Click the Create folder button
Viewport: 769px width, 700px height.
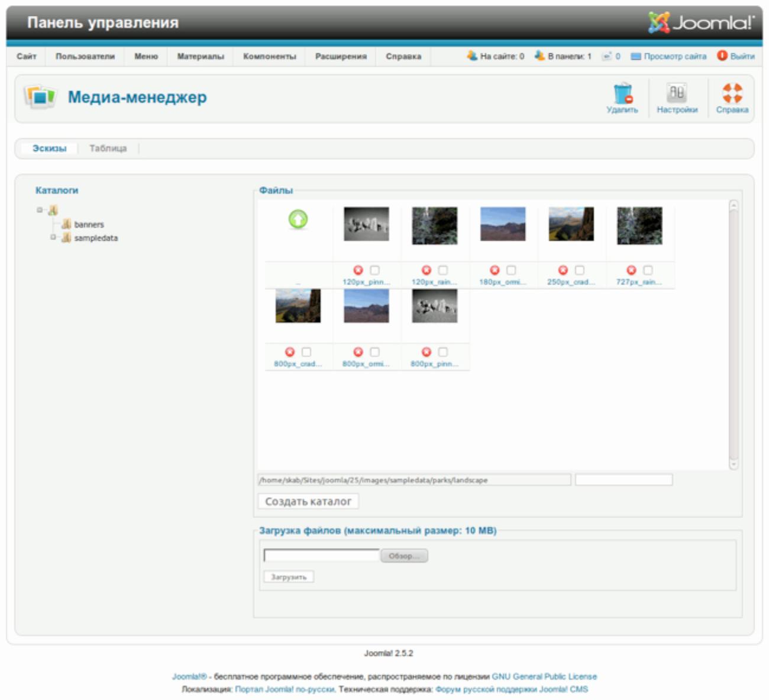(308, 501)
